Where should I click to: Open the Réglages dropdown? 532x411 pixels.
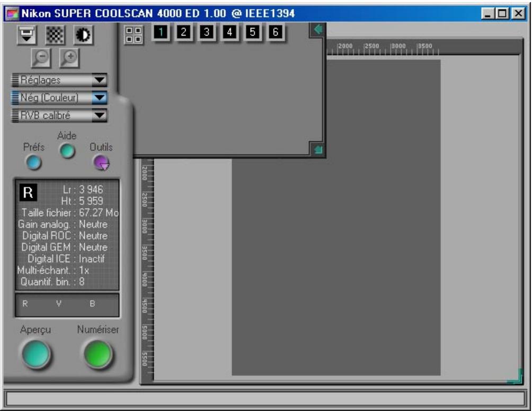[x=59, y=81]
